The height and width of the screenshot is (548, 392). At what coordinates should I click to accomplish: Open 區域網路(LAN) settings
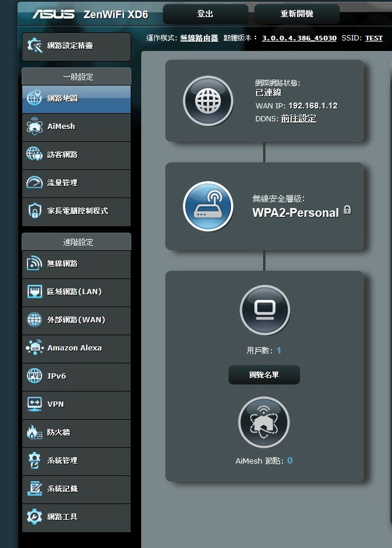[x=76, y=292]
